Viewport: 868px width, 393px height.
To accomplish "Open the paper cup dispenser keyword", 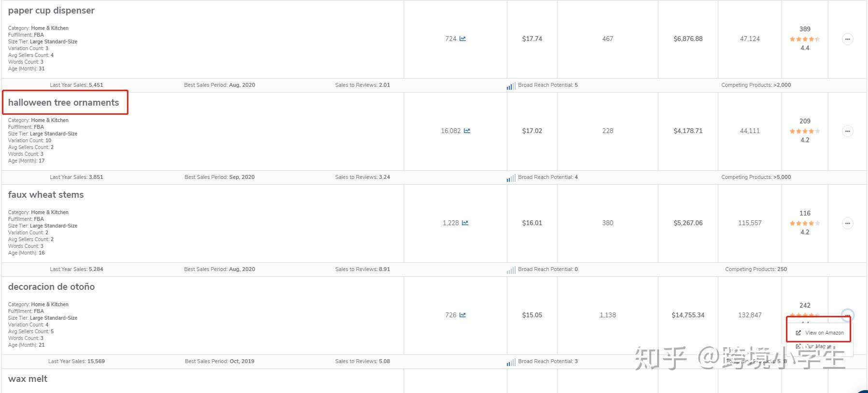I will click(x=51, y=11).
